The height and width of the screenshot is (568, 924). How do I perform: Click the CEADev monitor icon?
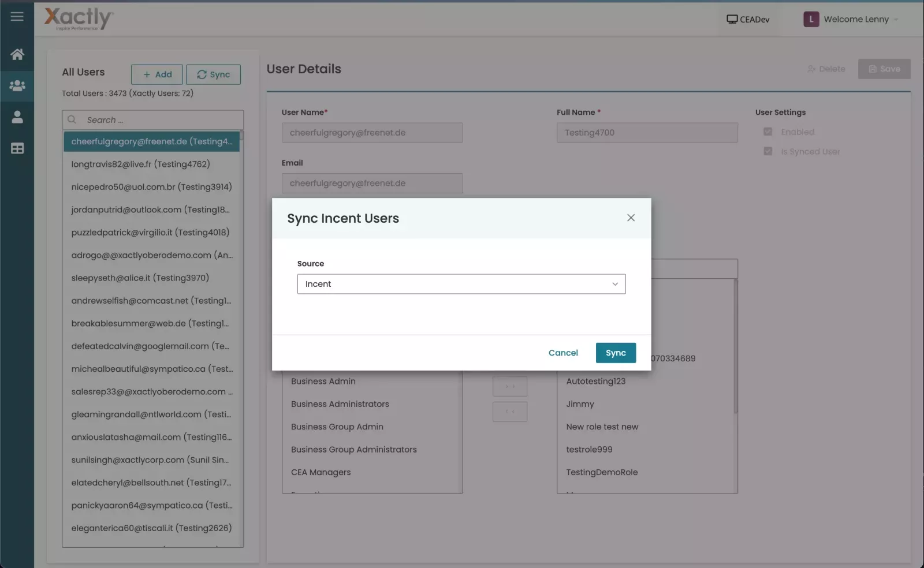[x=732, y=19]
